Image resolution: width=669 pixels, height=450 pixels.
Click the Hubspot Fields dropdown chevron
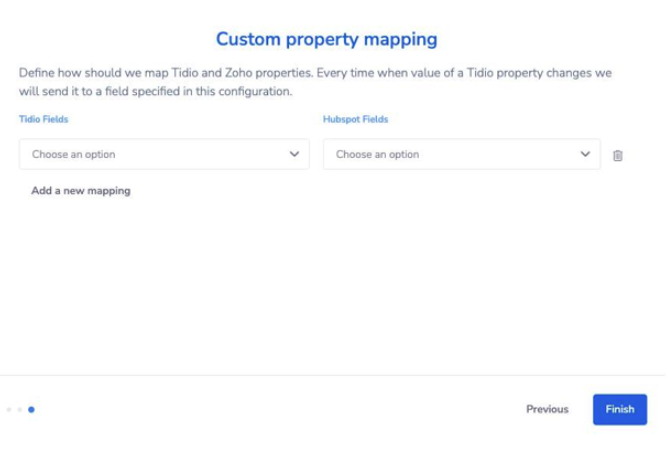point(585,154)
